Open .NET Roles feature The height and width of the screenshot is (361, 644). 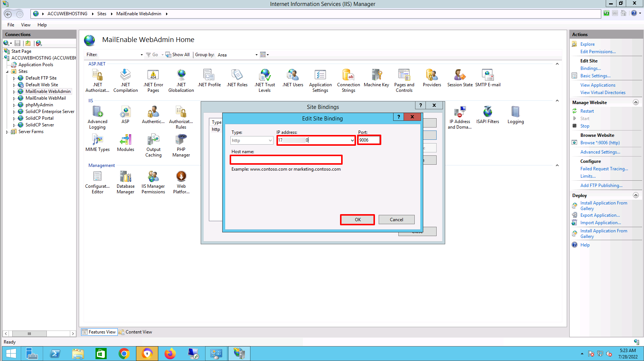237,78
